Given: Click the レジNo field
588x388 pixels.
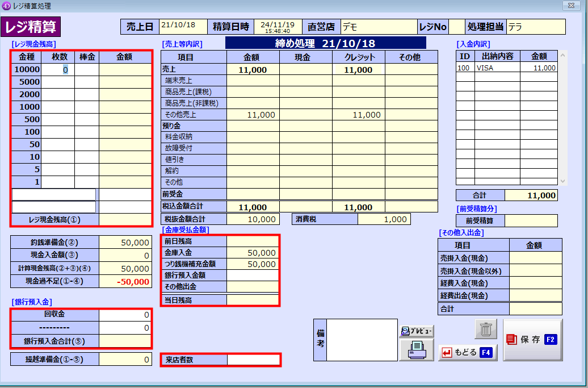Looking at the screenshot, I should (x=457, y=27).
